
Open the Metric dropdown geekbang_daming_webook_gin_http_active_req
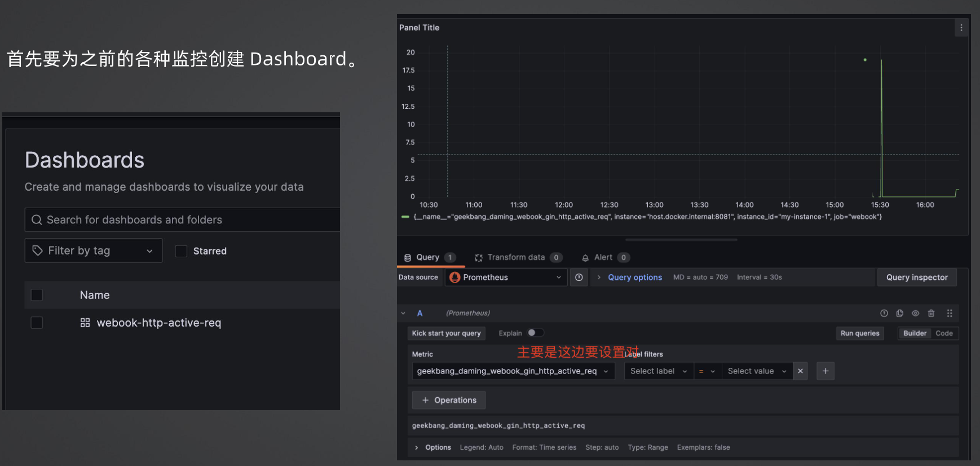pyautogui.click(x=513, y=371)
